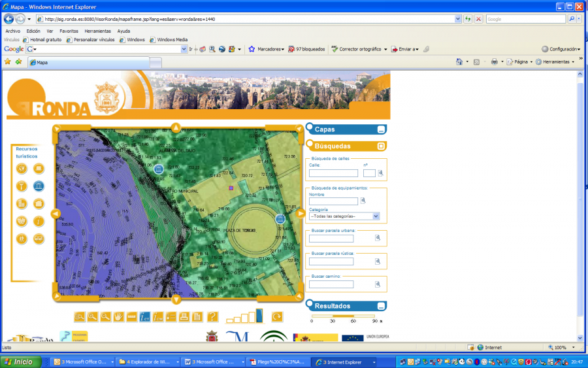
Task: Pan the map right with arrow button
Action: click(x=301, y=213)
